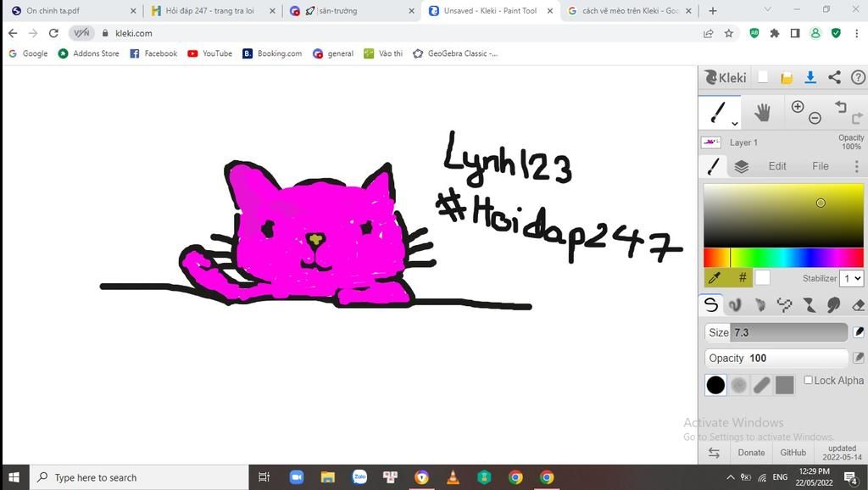Open the three-dot more menu in Kleki
The width and height of the screenshot is (868, 490).
click(857, 166)
